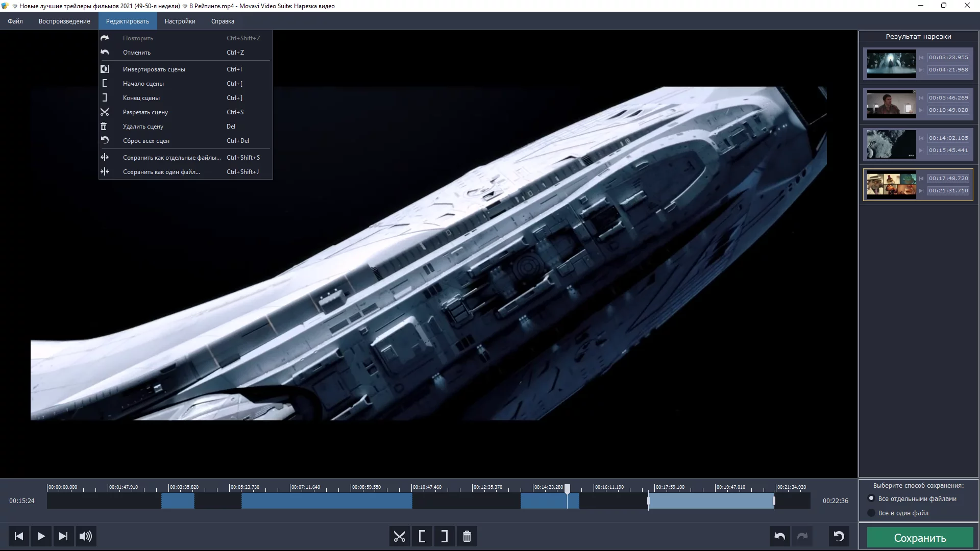This screenshot has height=551, width=980.
Task: Choose Конец сцены menu entry
Action: pyautogui.click(x=186, y=98)
